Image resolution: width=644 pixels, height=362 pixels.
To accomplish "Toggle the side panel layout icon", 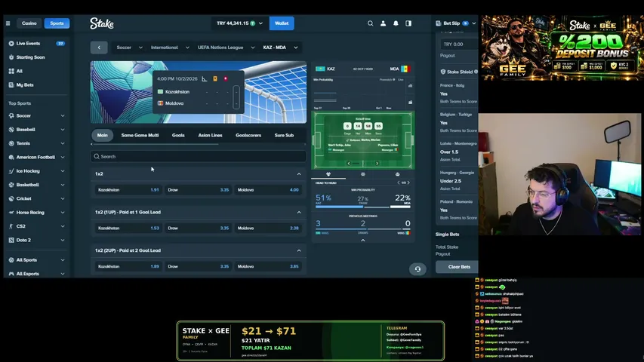I will coord(408,23).
